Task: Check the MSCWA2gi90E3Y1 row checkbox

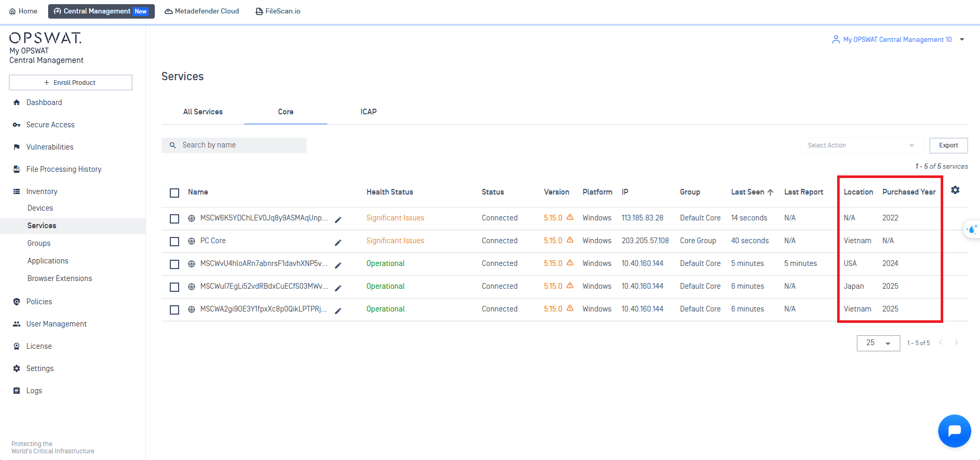Action: 174,310
